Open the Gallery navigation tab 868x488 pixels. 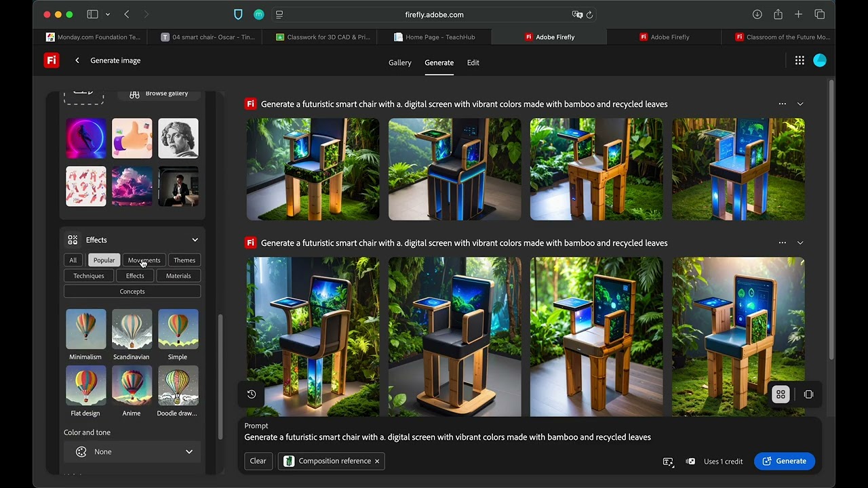point(400,62)
